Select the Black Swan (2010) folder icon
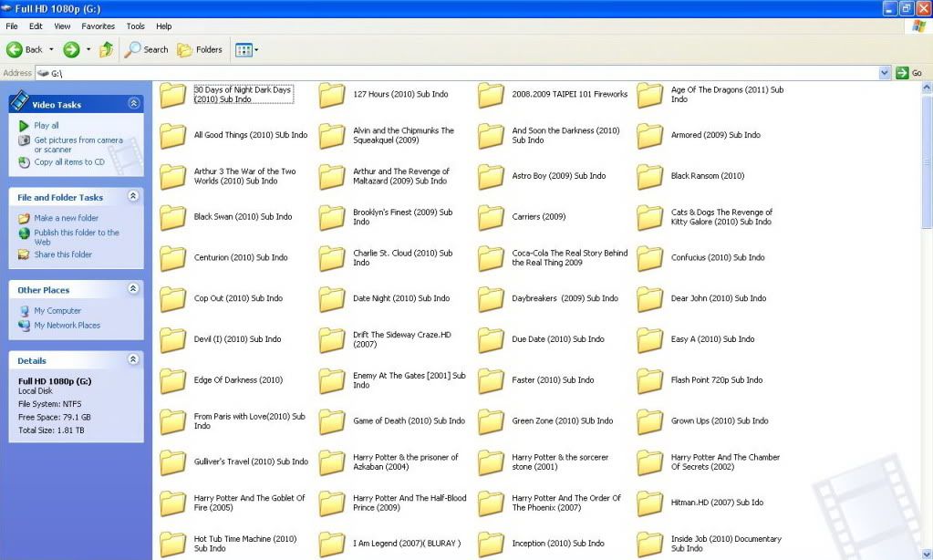Image resolution: width=933 pixels, height=560 pixels. [x=172, y=217]
